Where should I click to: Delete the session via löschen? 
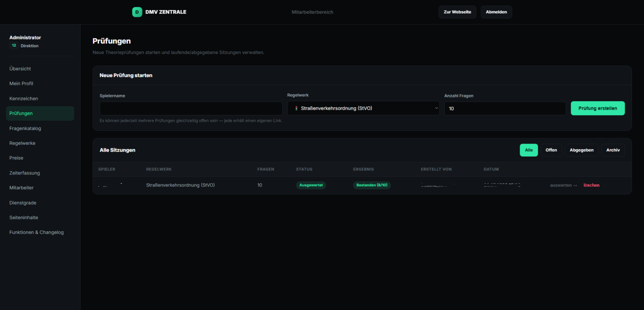[x=591, y=185]
